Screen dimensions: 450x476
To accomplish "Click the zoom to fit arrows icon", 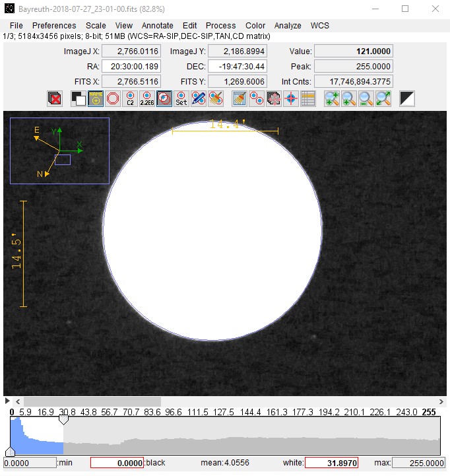I will point(383,99).
